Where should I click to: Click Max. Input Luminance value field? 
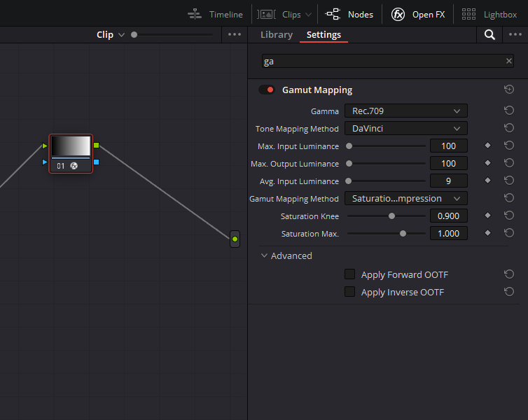(x=449, y=146)
